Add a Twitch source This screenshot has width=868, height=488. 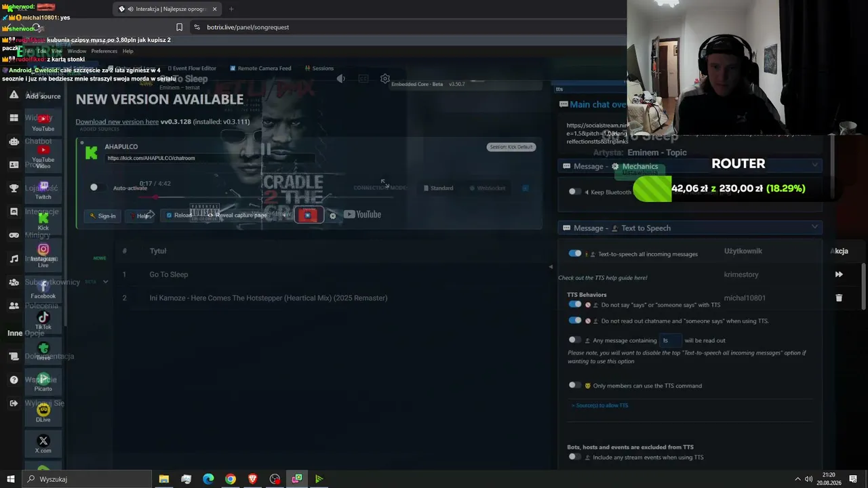pyautogui.click(x=43, y=190)
